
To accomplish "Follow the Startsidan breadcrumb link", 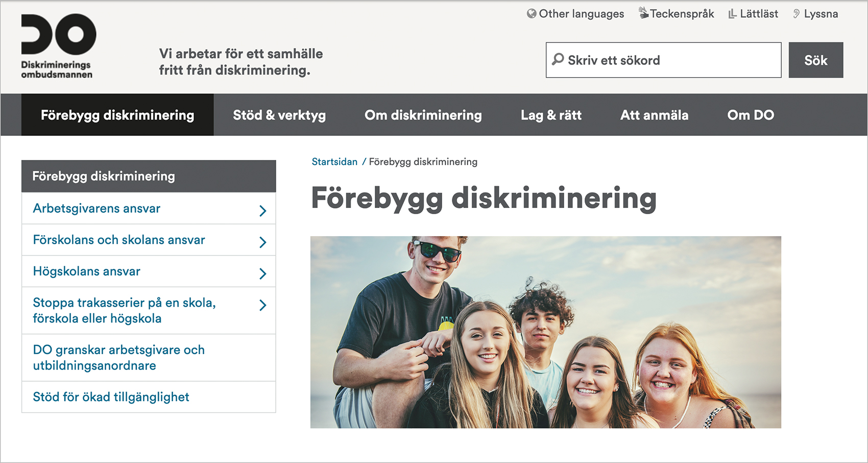I will pyautogui.click(x=334, y=162).
